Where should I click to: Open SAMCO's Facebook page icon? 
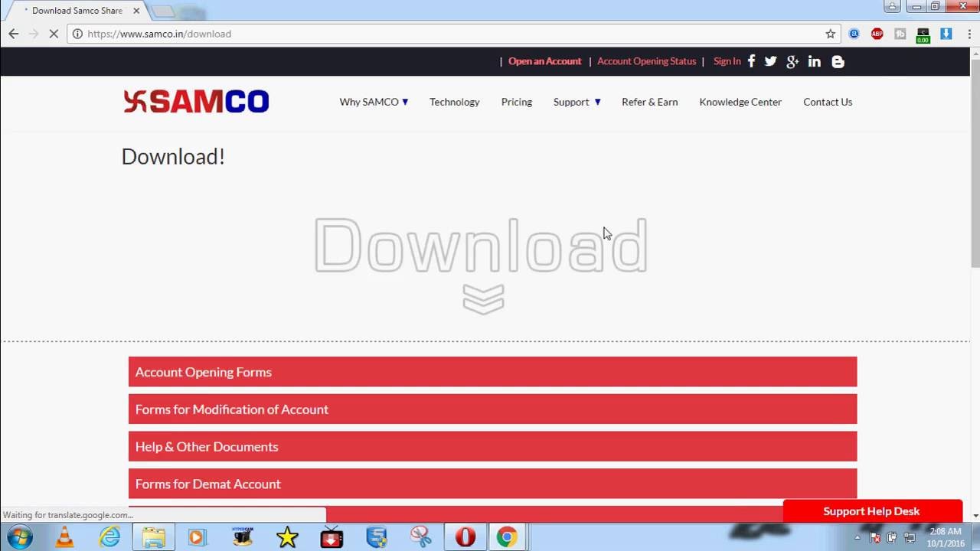pos(751,61)
